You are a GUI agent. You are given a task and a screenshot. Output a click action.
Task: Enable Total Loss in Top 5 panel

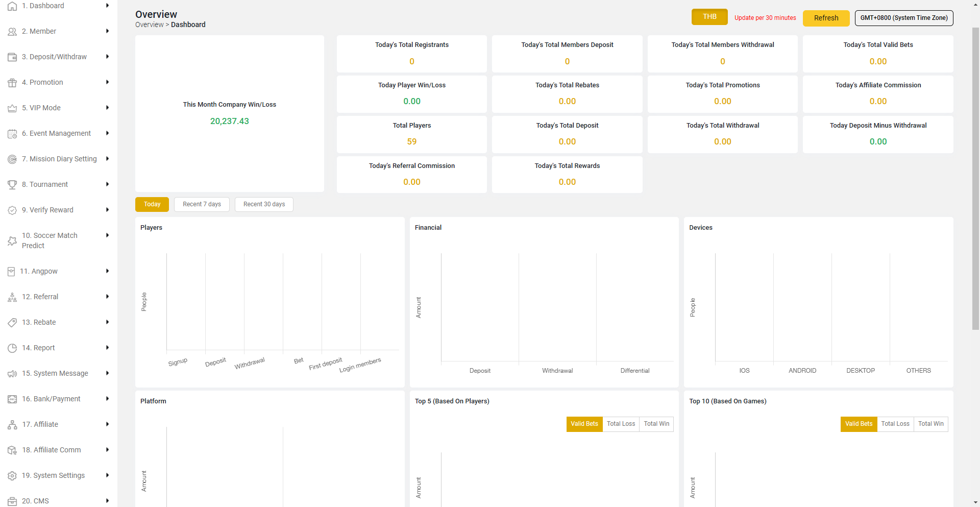pyautogui.click(x=621, y=424)
